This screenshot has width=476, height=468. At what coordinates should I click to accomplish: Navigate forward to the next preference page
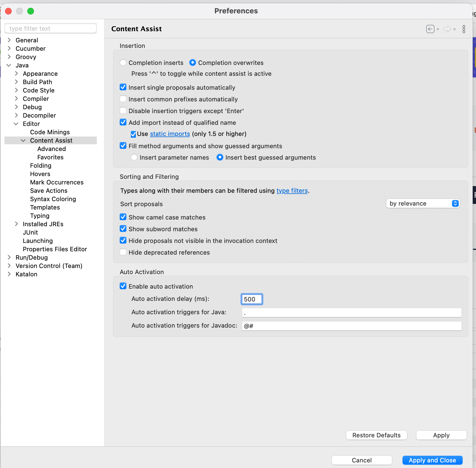pyautogui.click(x=448, y=29)
